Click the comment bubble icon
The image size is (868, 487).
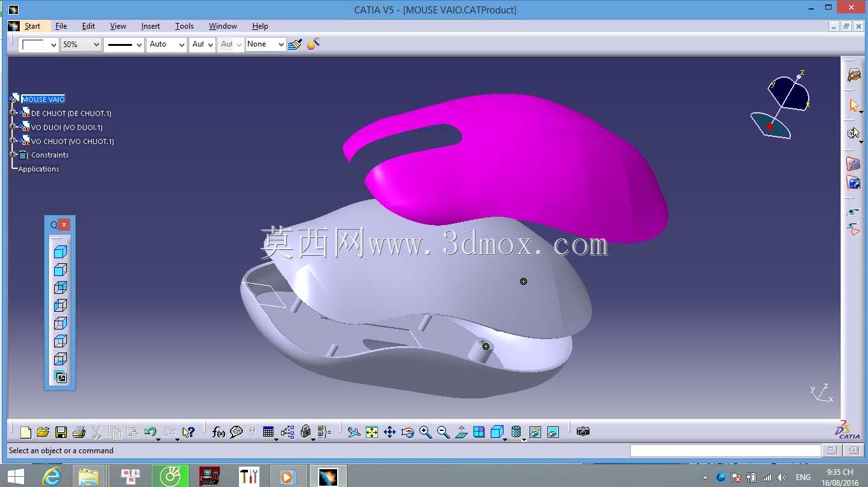tap(236, 432)
